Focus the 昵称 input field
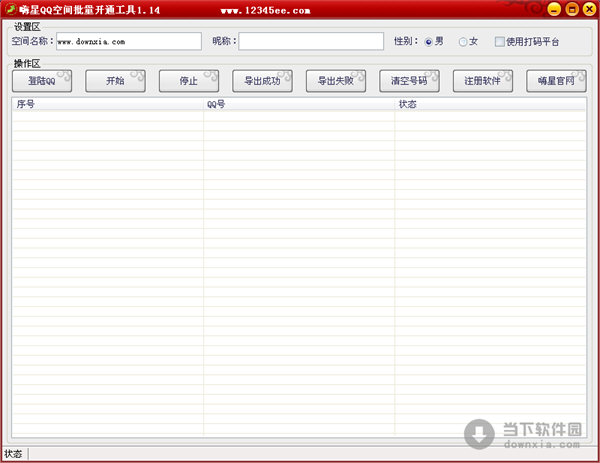The width and height of the screenshot is (600, 463). pos(311,41)
